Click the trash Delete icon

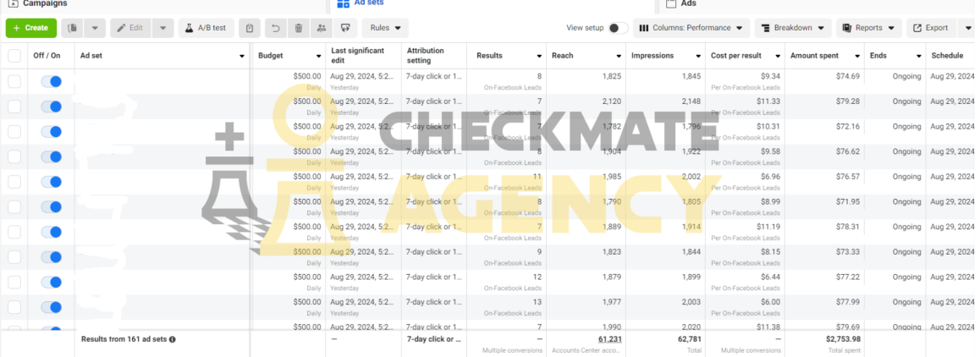tap(299, 28)
